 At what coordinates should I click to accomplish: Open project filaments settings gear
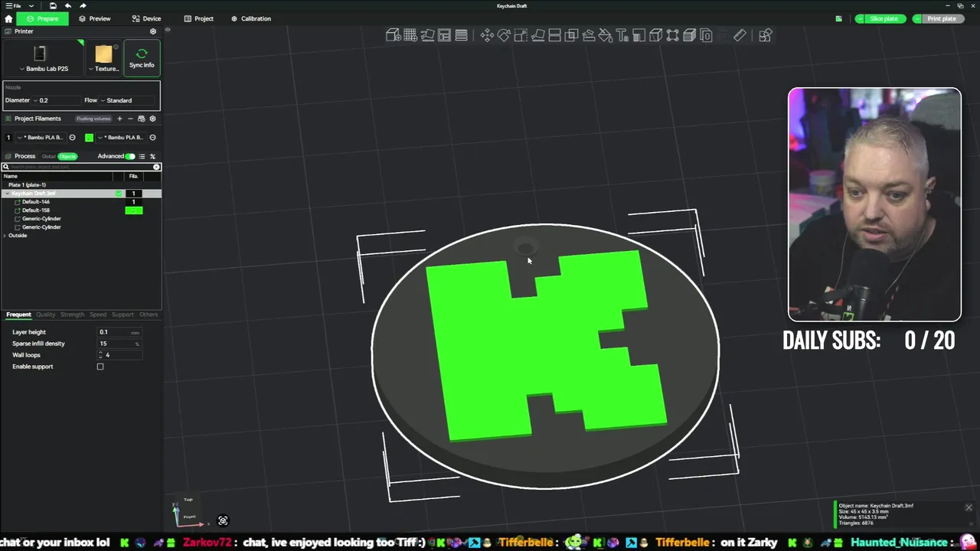[x=152, y=119]
